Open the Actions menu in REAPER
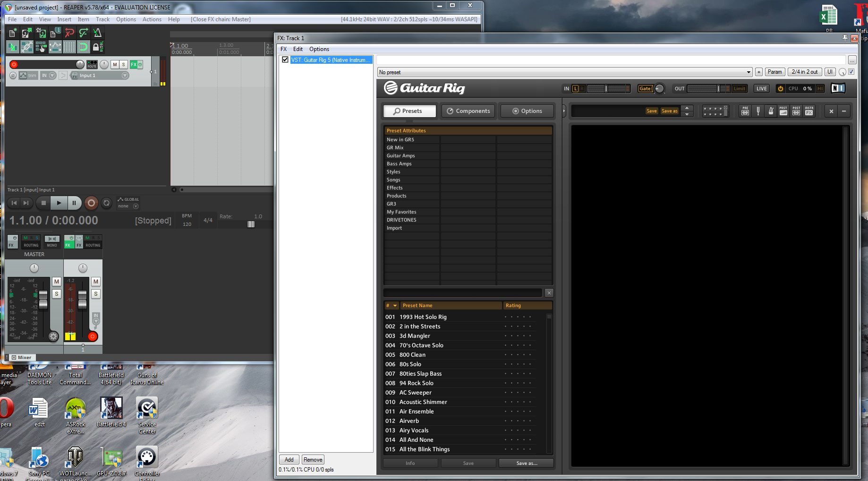The image size is (868, 481). (152, 19)
